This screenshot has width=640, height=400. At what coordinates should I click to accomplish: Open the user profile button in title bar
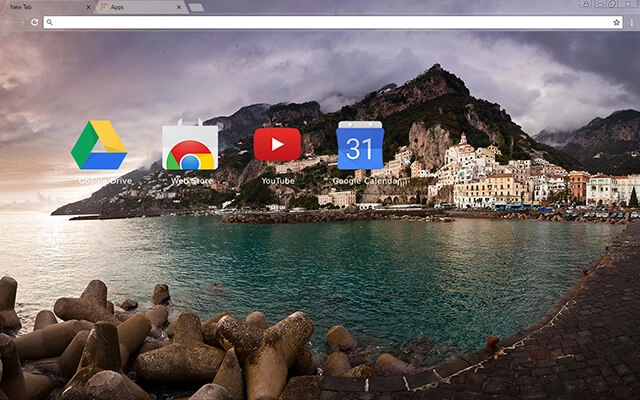(586, 4)
